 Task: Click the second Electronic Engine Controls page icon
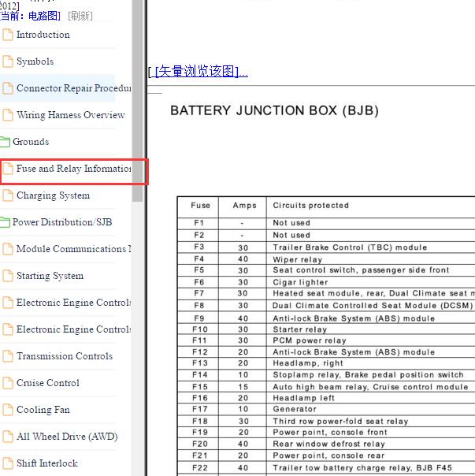tap(8, 329)
